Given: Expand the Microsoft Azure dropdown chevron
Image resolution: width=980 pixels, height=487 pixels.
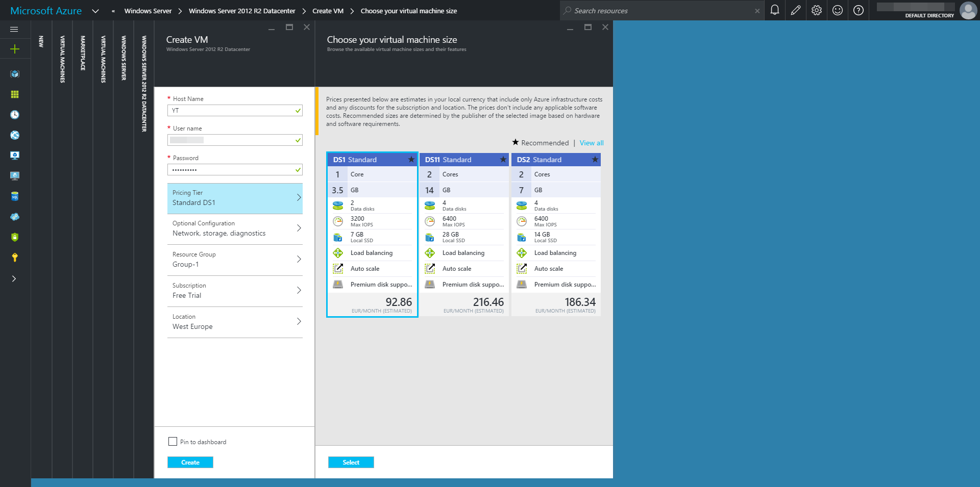Looking at the screenshot, I should (95, 11).
